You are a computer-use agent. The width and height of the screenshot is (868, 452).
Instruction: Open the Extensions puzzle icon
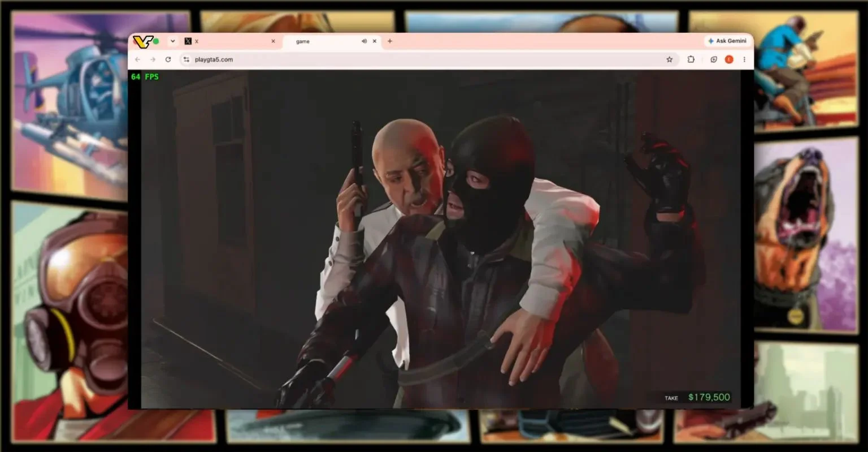tap(691, 59)
